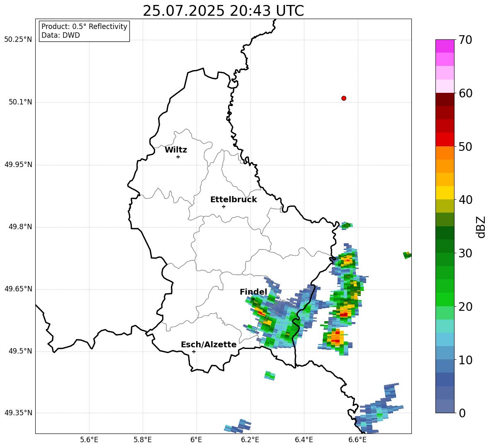This screenshot has height=448, width=491.
Task: Click the 6.6°E longitude label
Action: pos(357,440)
